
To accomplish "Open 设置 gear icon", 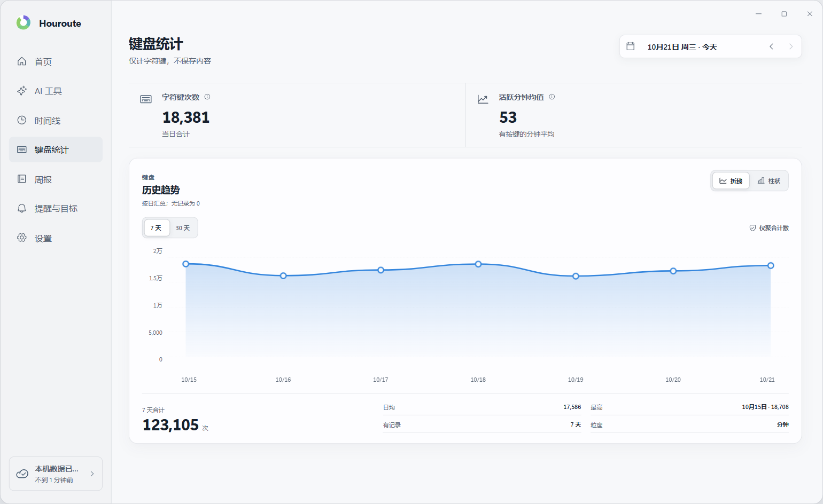I will point(22,238).
